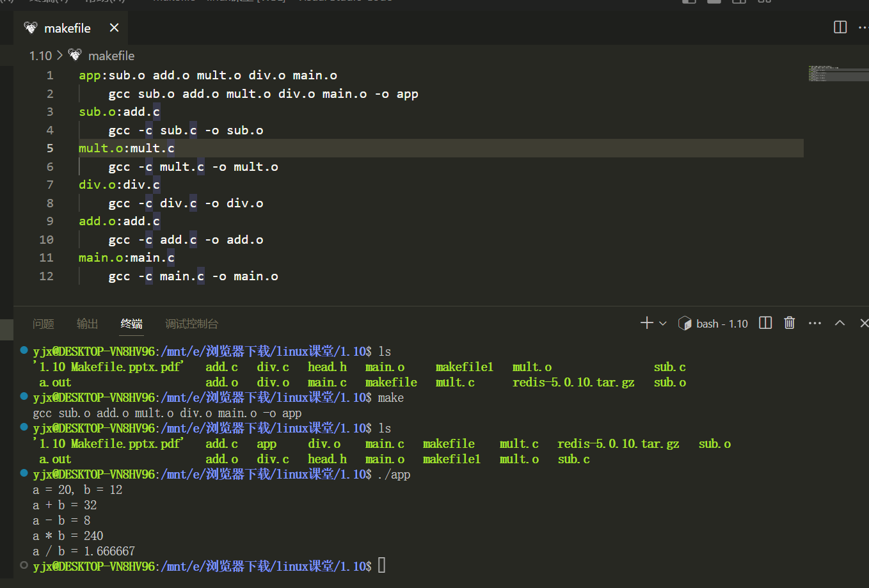Click the editor minimap preview
This screenshot has height=588, width=869.
(838, 73)
